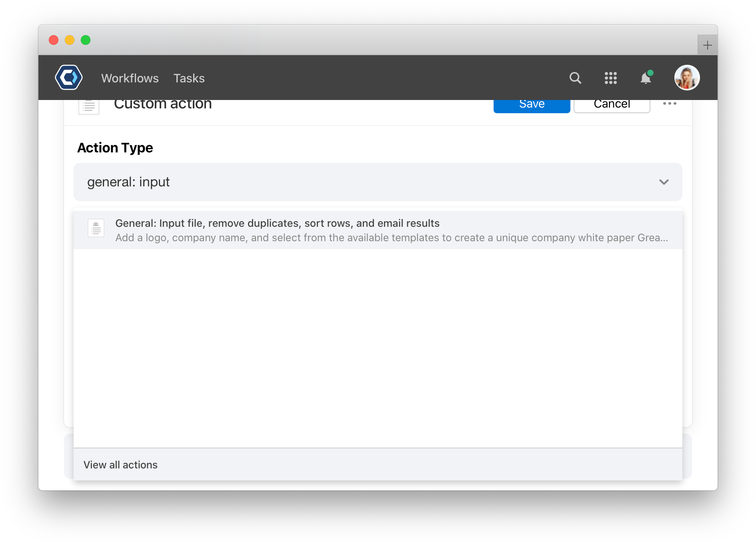Click the Custom action title
The width and height of the screenshot is (756, 544).
[x=163, y=105]
